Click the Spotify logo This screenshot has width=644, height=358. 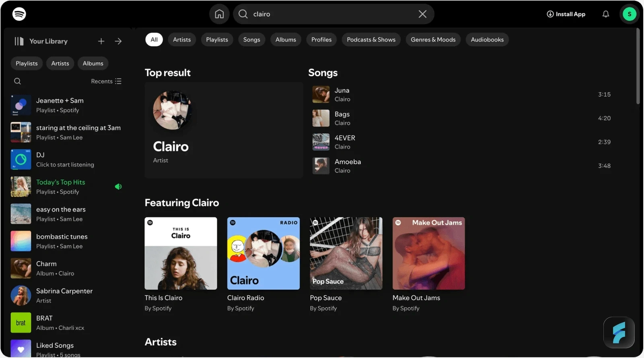pos(19,14)
